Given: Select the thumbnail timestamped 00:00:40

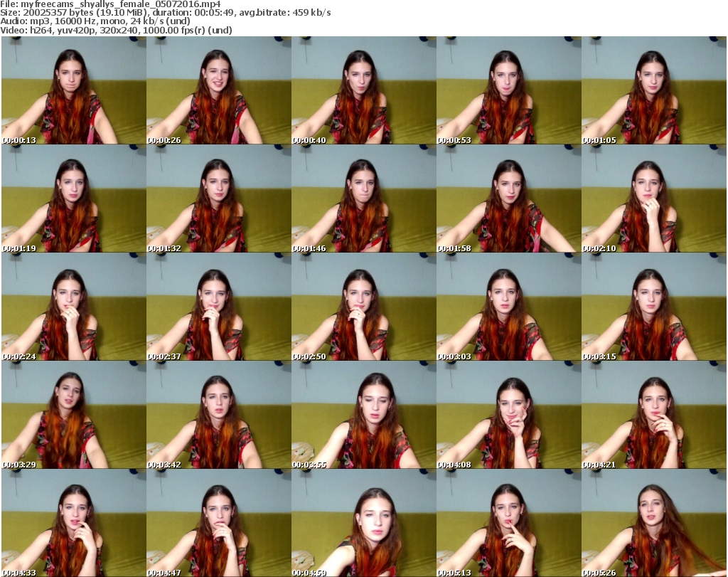Looking at the screenshot, I should pos(363,90).
